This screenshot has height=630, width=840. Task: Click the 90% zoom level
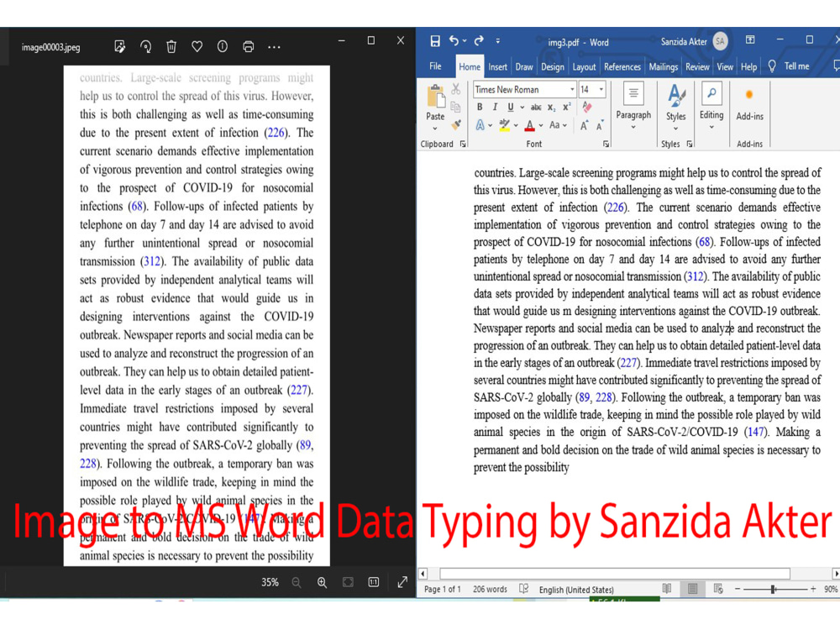tap(831, 590)
